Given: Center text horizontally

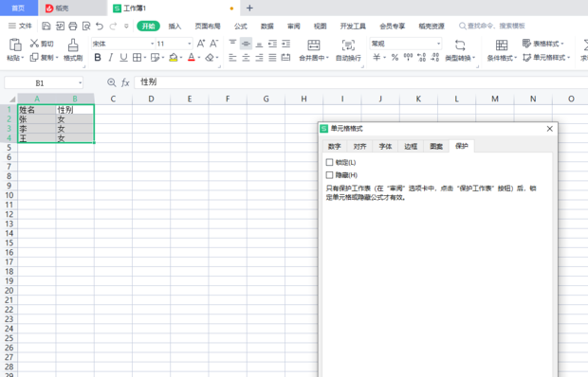Looking at the screenshot, I should click(246, 58).
